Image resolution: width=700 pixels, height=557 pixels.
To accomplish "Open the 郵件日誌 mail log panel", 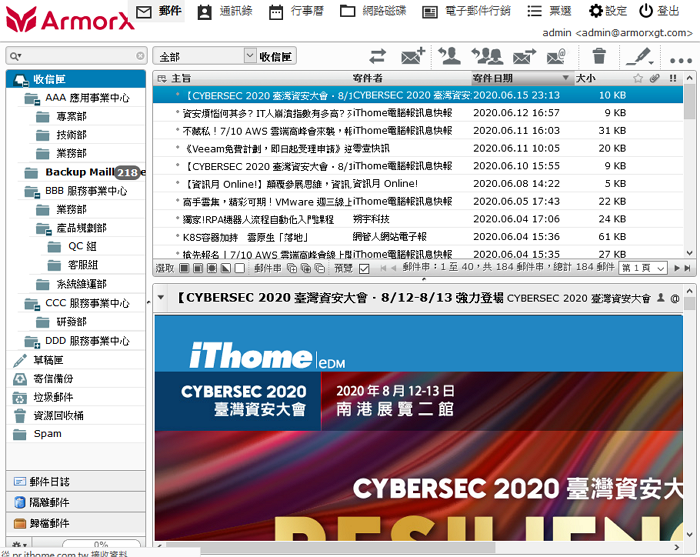I will pos(75,482).
